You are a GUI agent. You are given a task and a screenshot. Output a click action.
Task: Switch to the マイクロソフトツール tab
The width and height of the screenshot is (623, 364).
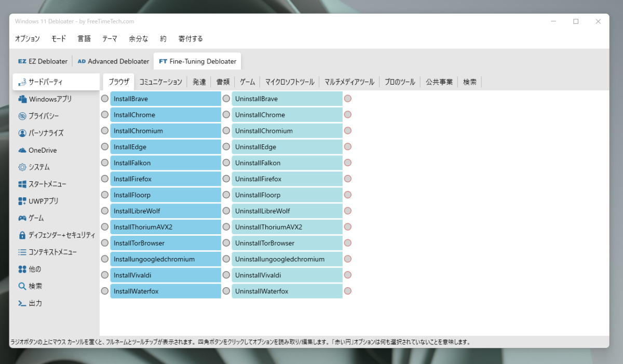[290, 82]
